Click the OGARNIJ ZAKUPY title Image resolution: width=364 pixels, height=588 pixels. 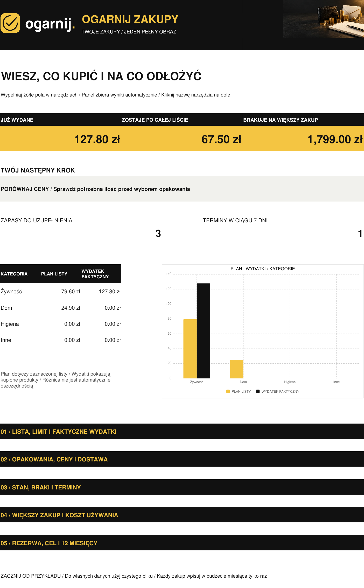130,19
